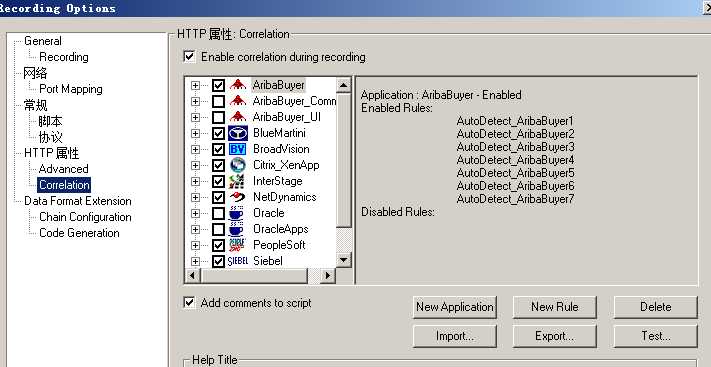Uncheck the BroadVision checkbox

coord(219,149)
